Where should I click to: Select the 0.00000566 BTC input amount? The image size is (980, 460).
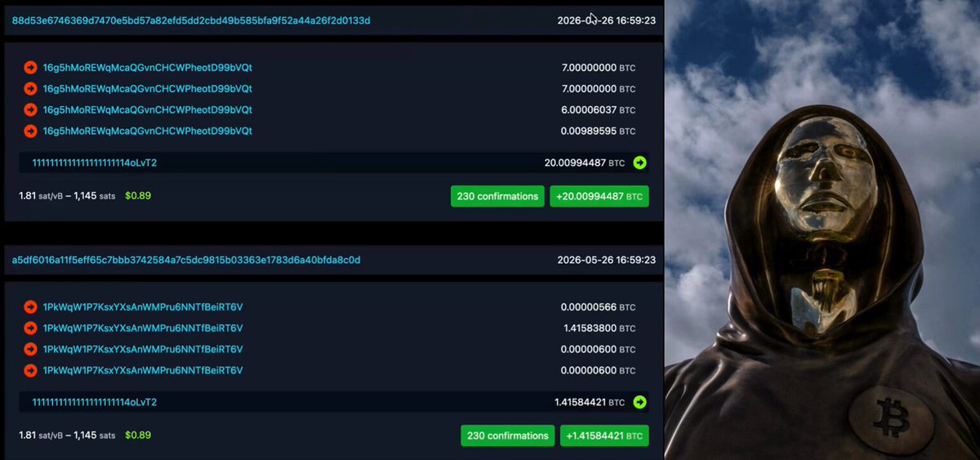[598, 307]
